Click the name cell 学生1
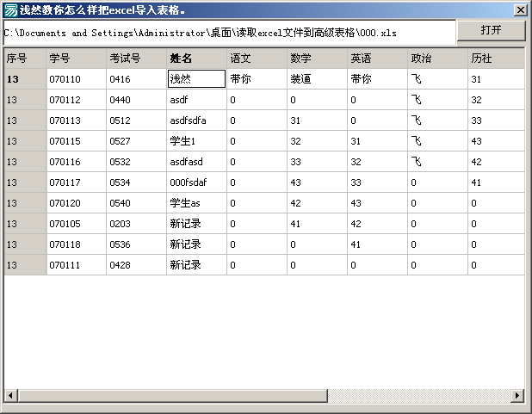Screen dimensions: 532x414 click(197, 141)
